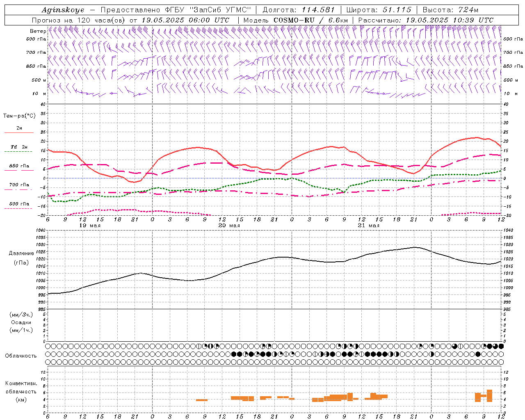
Task: Click the black pressure curve peak near 1028
Action: point(415,247)
